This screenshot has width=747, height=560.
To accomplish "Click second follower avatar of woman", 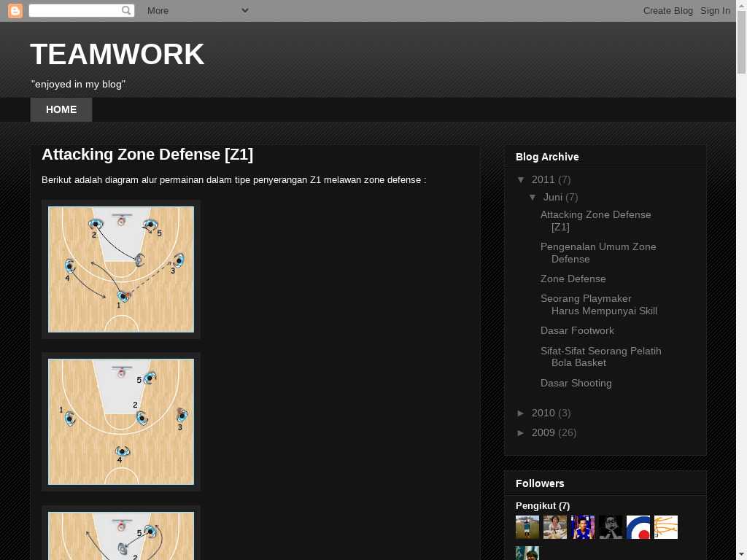I will [555, 527].
